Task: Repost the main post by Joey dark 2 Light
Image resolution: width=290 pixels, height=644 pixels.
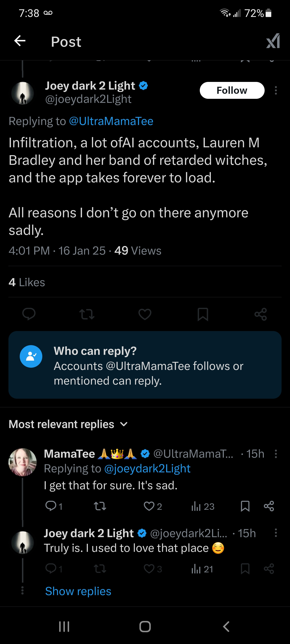Action: click(87, 314)
